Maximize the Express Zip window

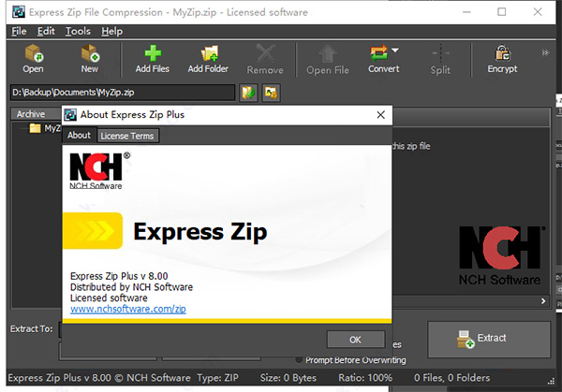coord(502,12)
